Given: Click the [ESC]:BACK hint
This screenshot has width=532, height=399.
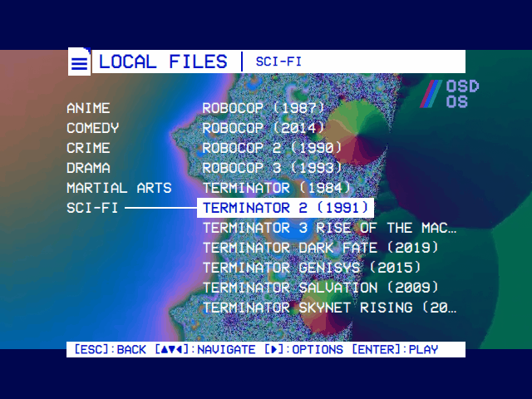Looking at the screenshot, I should click(110, 349).
